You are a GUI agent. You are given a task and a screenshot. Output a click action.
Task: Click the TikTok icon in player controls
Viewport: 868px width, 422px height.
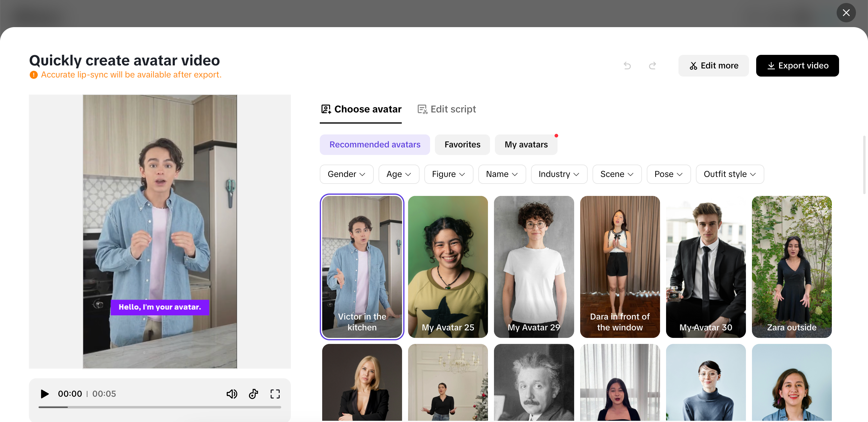pos(253,394)
